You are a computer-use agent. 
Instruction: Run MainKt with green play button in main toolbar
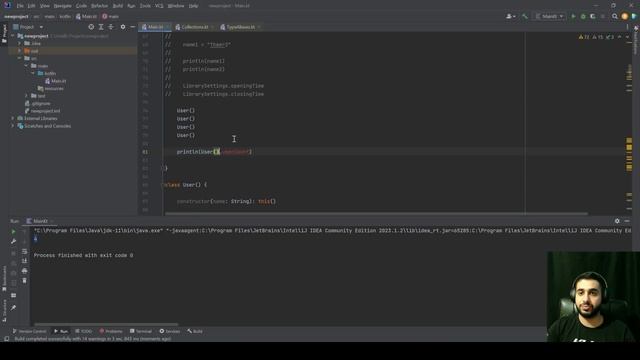tap(573, 16)
